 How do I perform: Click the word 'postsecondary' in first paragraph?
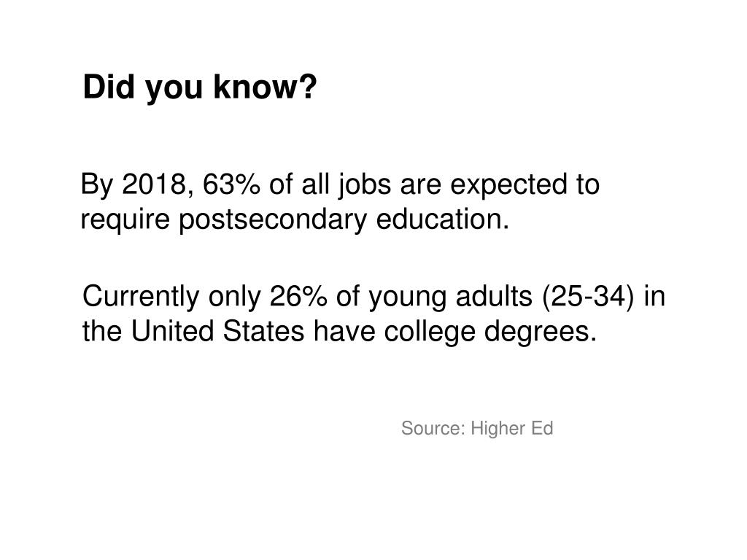click(x=273, y=220)
